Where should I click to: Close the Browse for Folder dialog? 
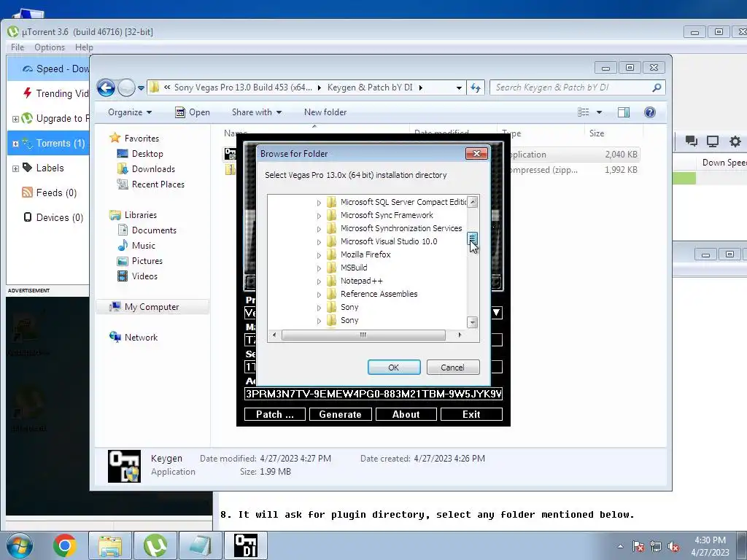coord(476,153)
